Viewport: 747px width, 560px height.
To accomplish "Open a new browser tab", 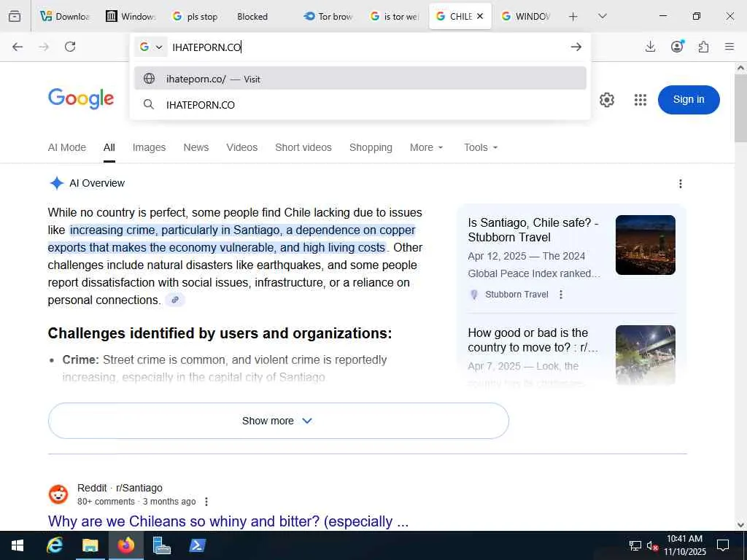I will click(573, 16).
